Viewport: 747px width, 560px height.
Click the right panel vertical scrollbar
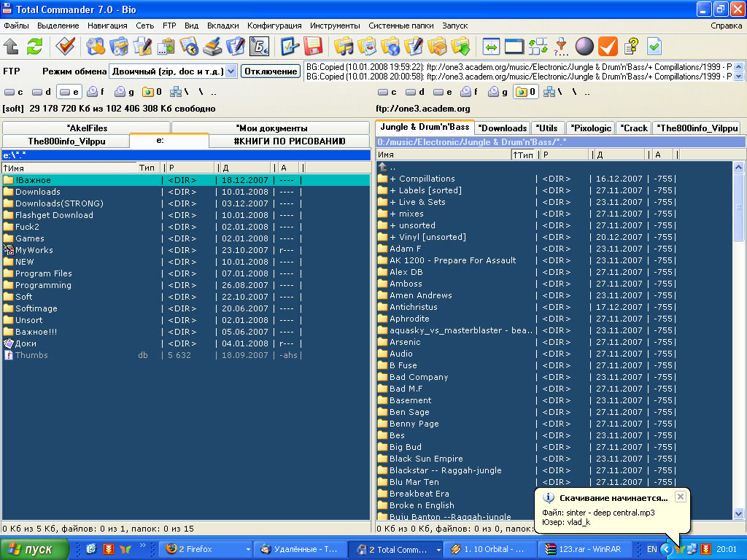tap(739, 328)
